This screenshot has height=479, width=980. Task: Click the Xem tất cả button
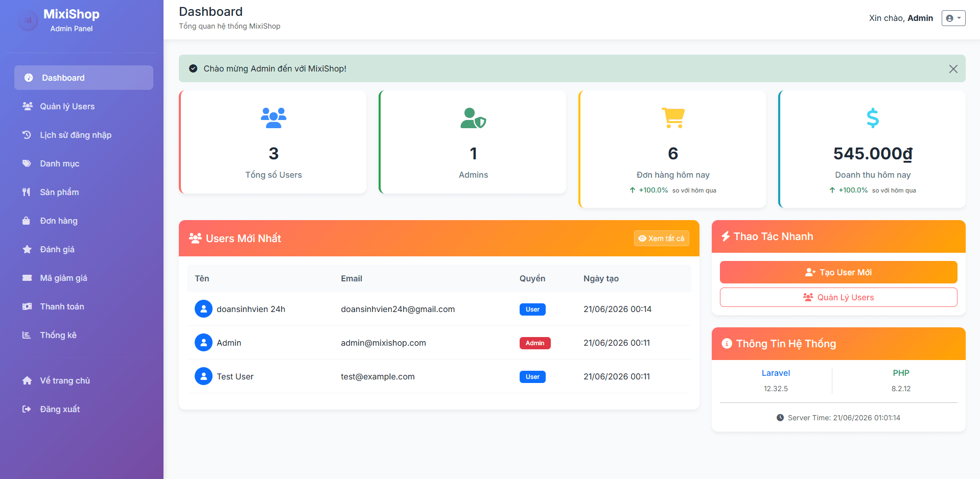pos(661,238)
